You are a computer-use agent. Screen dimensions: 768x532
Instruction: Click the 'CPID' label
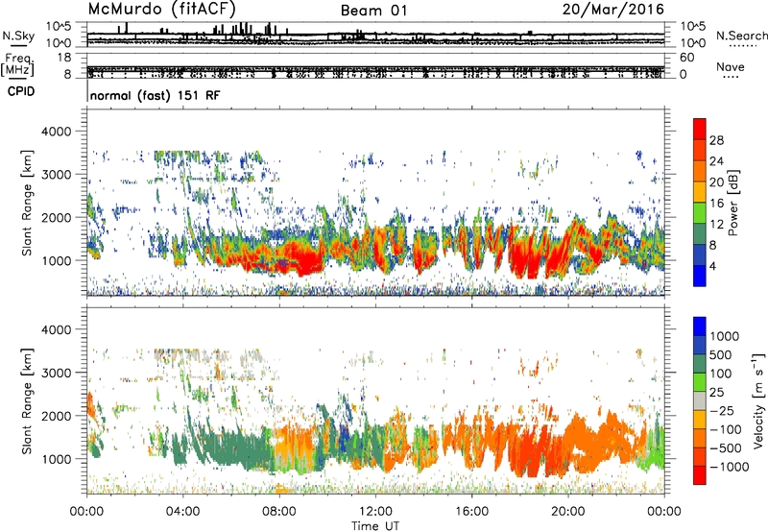click(x=20, y=91)
